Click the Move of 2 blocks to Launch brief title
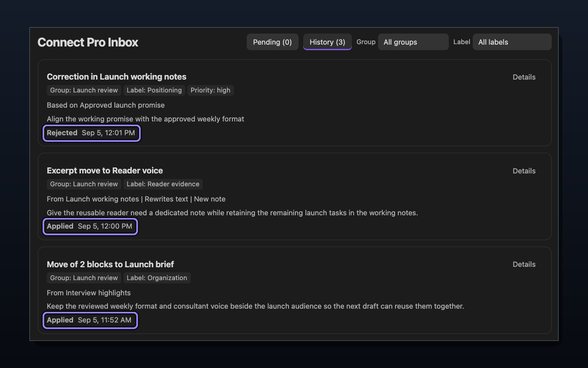 tap(110, 264)
